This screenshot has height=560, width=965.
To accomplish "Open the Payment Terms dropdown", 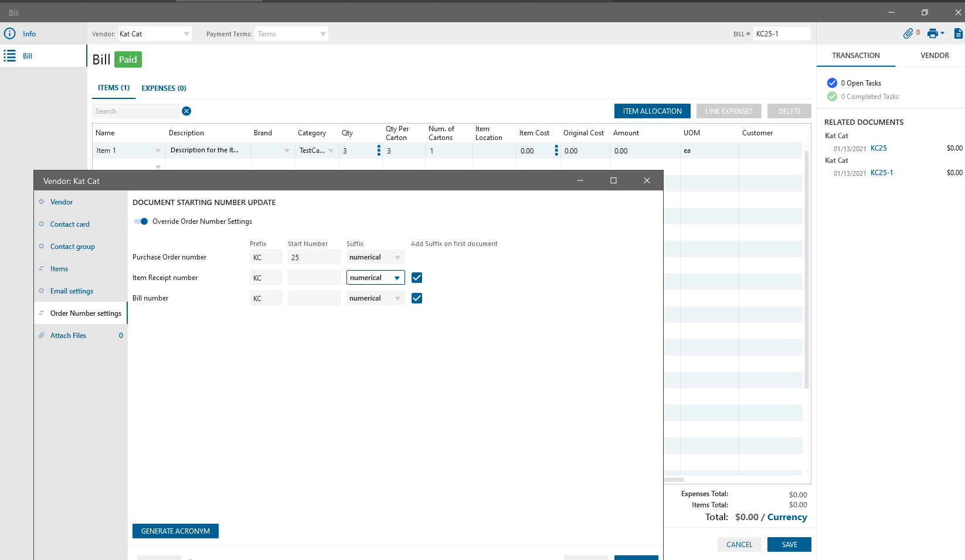I will coord(322,34).
